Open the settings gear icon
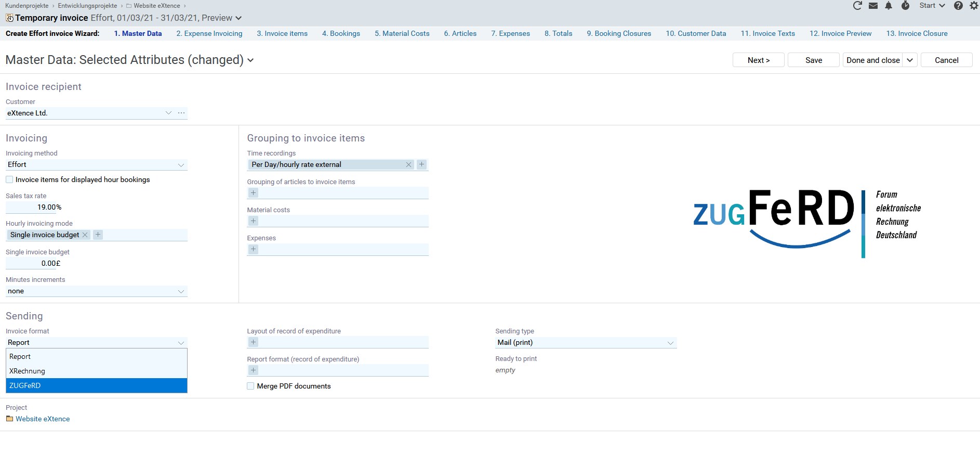The height and width of the screenshot is (465, 980). pyautogui.click(x=974, y=6)
